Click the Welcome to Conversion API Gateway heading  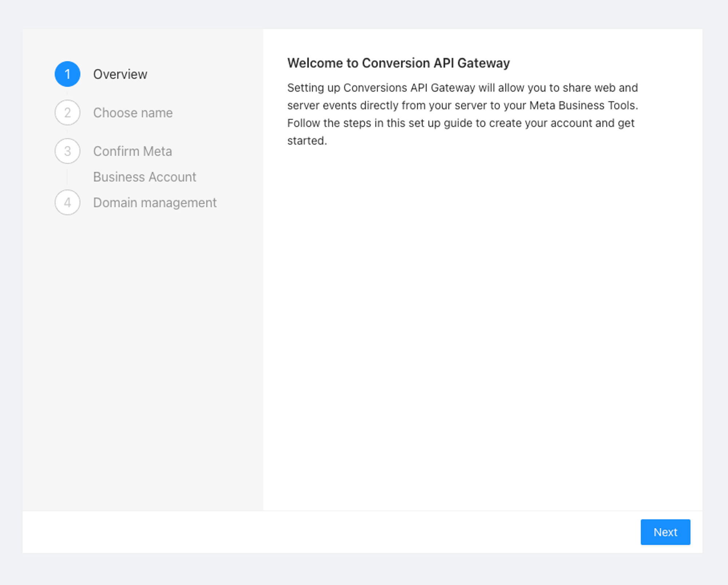click(398, 63)
